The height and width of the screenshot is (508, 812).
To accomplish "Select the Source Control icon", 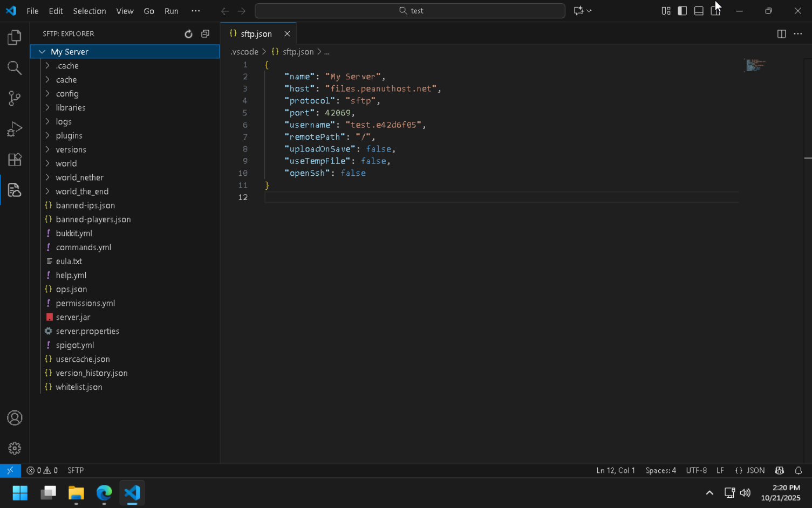I will click(x=15, y=98).
